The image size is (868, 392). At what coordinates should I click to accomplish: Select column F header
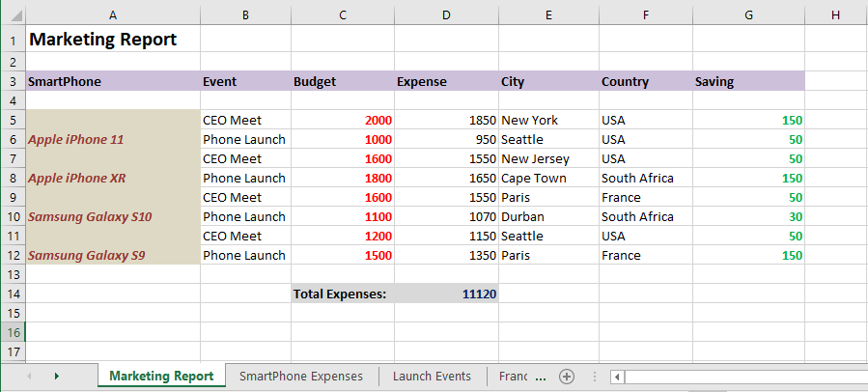[x=646, y=15]
